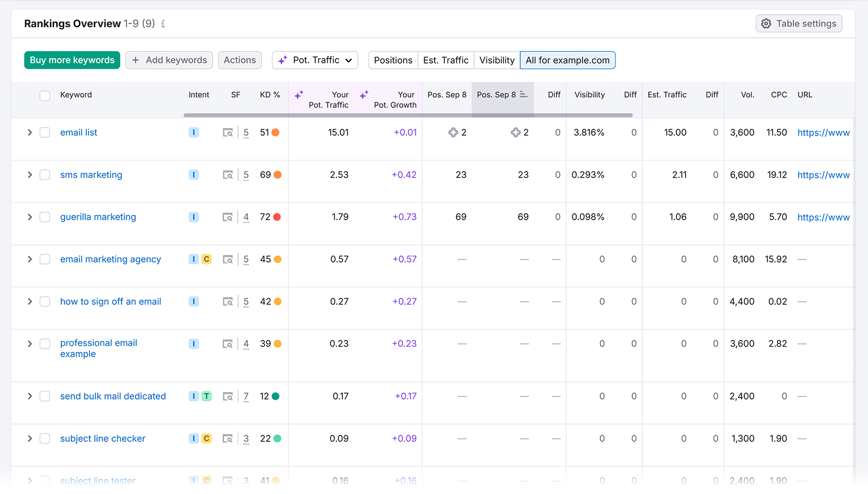This screenshot has width=868, height=494.
Task: Click the transactional intent badge on "send bulk mail dedicated"
Action: point(207,396)
